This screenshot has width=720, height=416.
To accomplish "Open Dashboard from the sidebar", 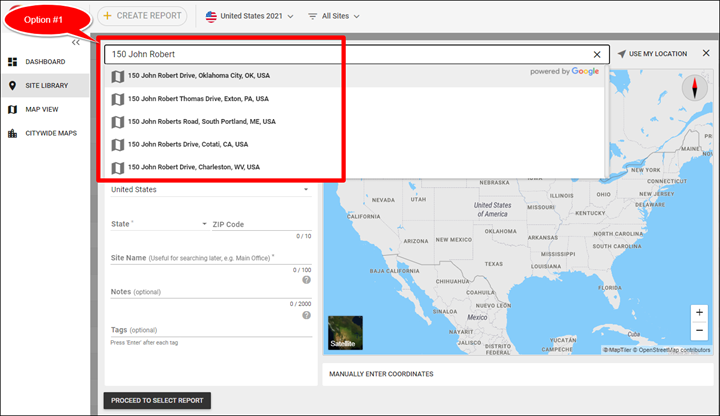I will pos(45,62).
